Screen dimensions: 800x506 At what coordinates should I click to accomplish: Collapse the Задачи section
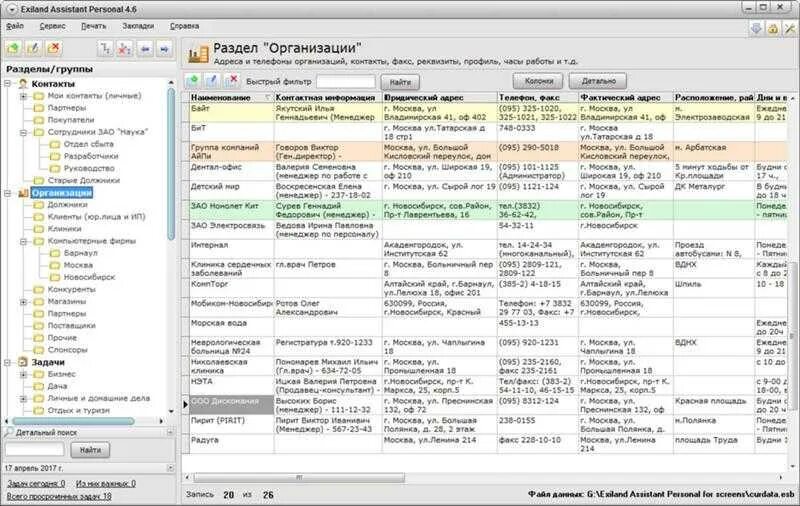[8, 362]
